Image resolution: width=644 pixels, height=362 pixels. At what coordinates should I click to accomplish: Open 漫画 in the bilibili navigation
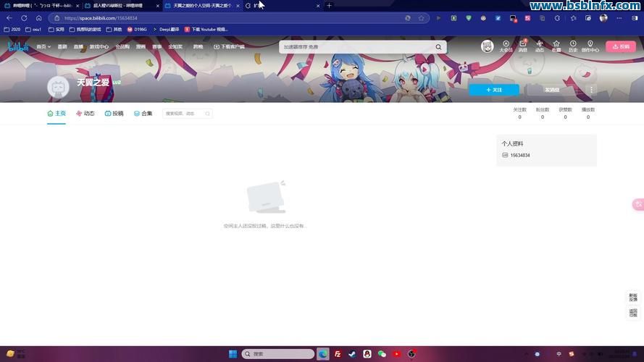(x=141, y=47)
